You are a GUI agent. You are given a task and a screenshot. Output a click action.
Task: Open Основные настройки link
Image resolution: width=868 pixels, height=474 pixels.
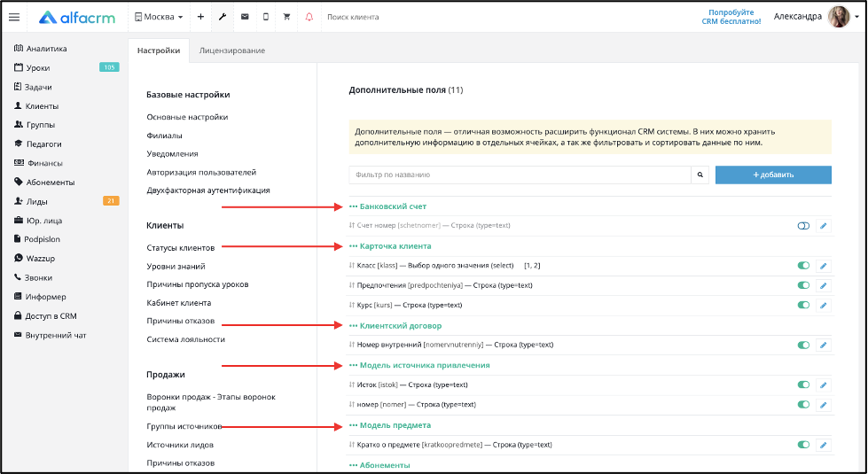click(x=187, y=117)
